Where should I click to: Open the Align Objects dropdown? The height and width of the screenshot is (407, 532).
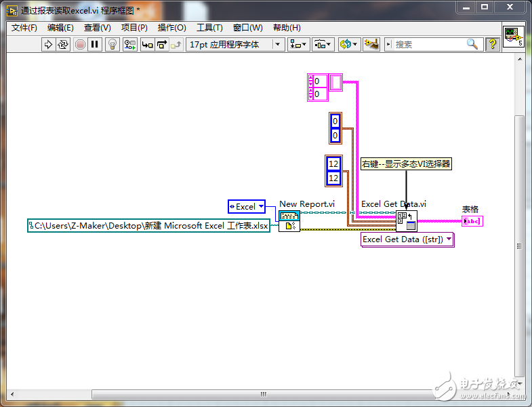(x=299, y=45)
